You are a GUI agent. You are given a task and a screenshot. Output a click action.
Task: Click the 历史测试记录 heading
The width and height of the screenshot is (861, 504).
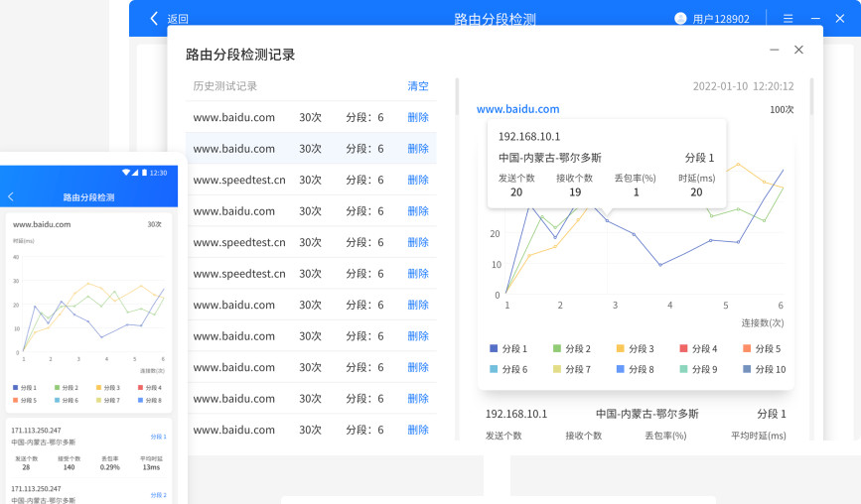point(225,85)
